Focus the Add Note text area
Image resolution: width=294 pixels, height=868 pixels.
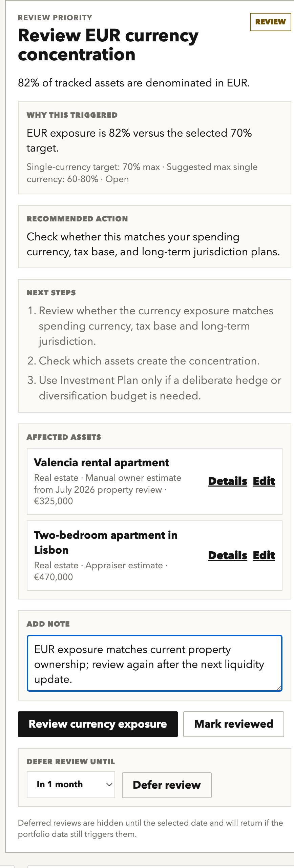pyautogui.click(x=154, y=663)
